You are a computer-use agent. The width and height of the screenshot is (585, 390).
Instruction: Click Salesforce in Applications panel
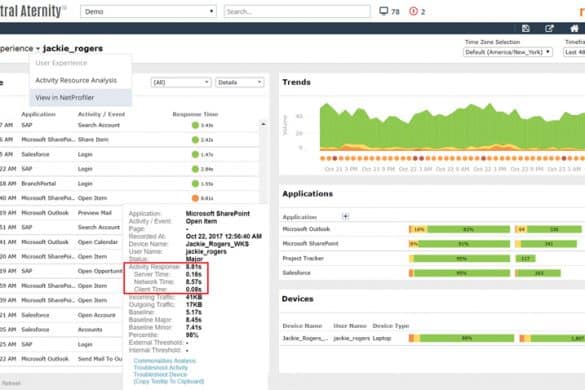click(x=296, y=273)
